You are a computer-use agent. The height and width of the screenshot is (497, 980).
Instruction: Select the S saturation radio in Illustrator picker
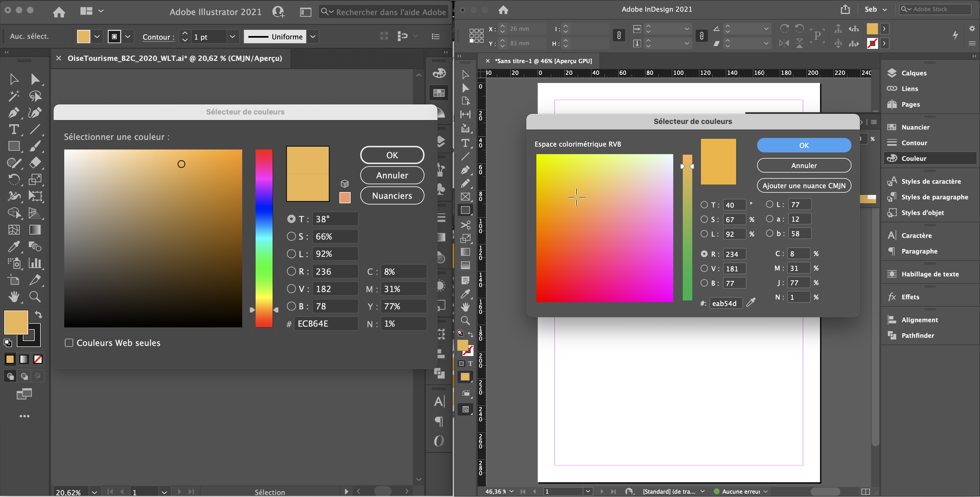291,236
